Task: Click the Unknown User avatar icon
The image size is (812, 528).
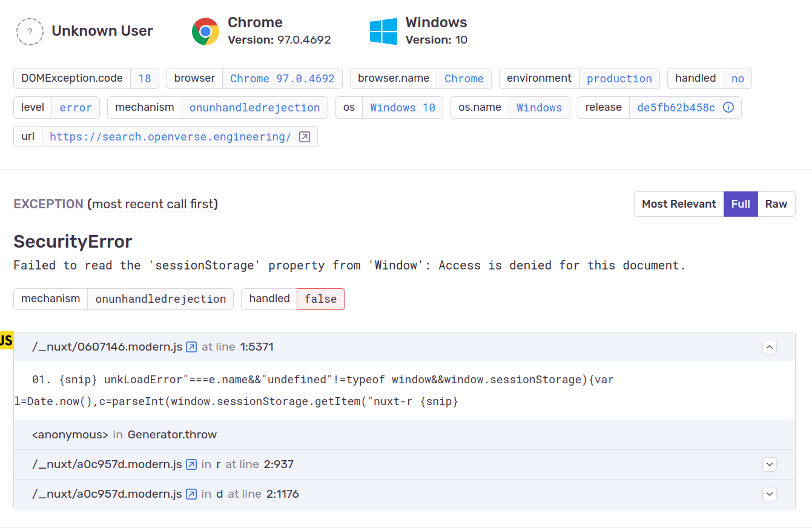Action: 30,31
